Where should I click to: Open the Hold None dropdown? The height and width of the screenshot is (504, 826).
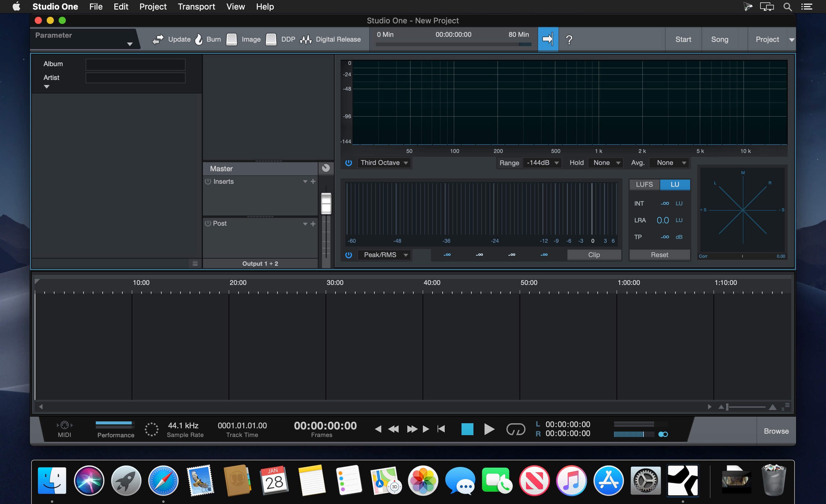606,163
